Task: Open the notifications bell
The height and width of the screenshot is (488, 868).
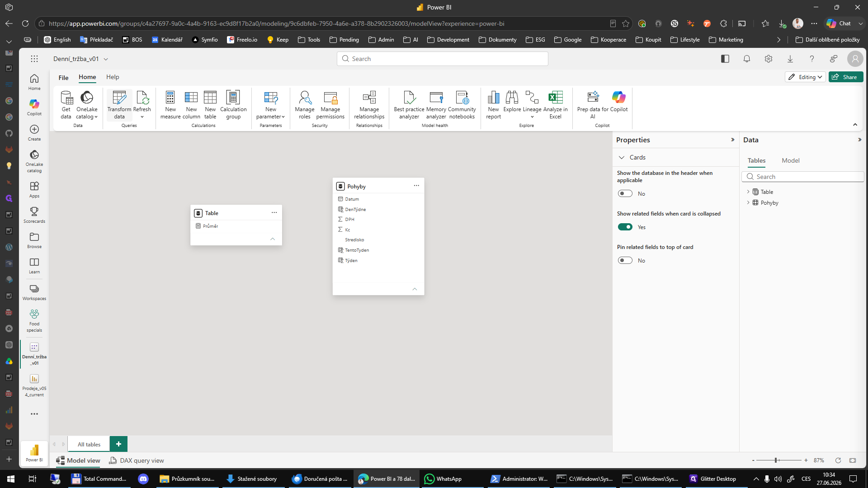Action: pyautogui.click(x=747, y=59)
